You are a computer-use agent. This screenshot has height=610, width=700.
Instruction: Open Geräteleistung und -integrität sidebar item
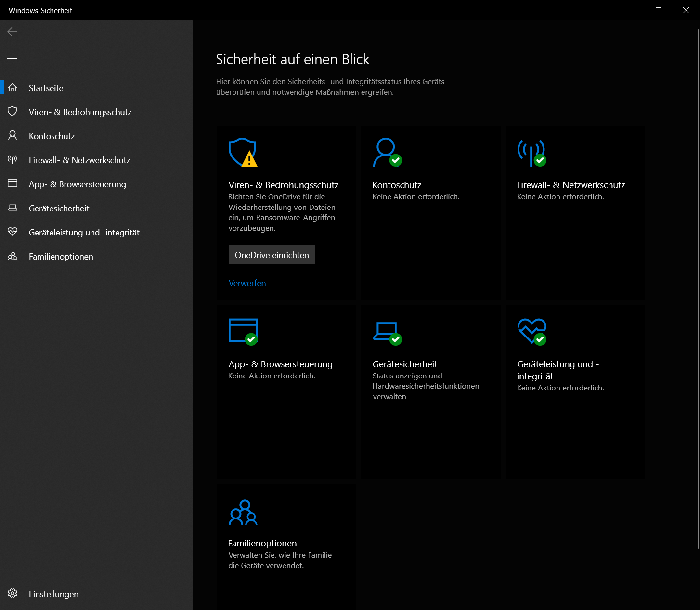[x=84, y=232]
